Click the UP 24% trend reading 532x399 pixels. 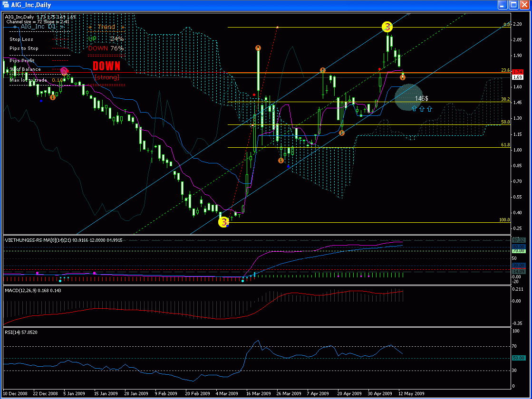106,38
